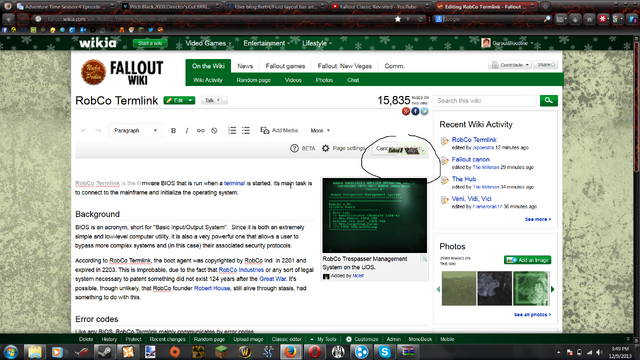Viewport: 640px width, 360px height.
Task: Expand the Edit button dropdown arrow
Action: coord(191,100)
